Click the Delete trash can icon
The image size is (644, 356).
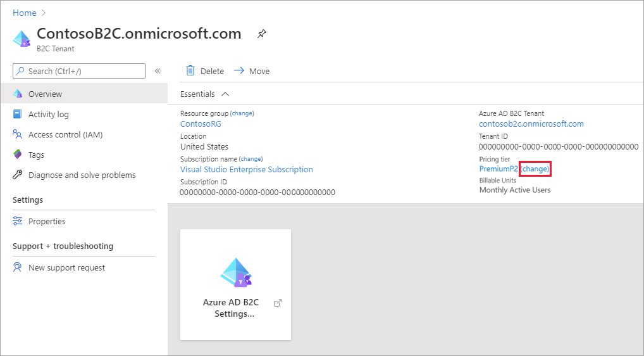[x=190, y=71]
